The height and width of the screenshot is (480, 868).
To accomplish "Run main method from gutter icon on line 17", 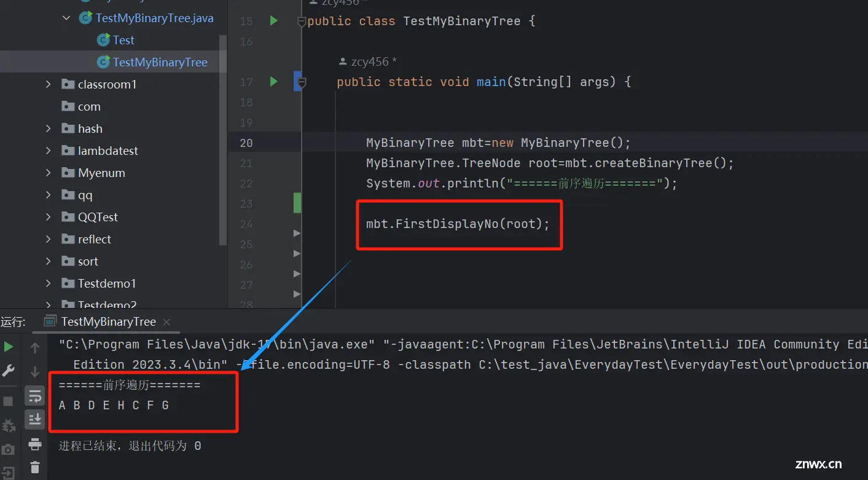I will pos(274,81).
